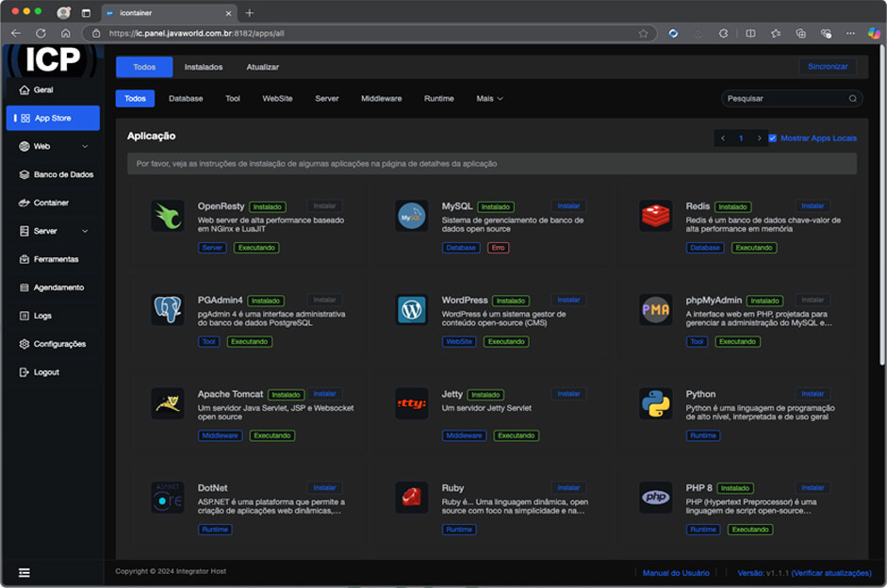887x588 pixels.
Task: Click the PGAdmin4 elephant icon
Action: pos(168,310)
